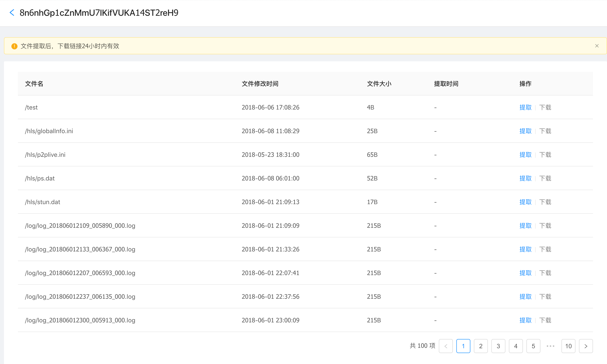Jump to page 3

[x=498, y=346]
